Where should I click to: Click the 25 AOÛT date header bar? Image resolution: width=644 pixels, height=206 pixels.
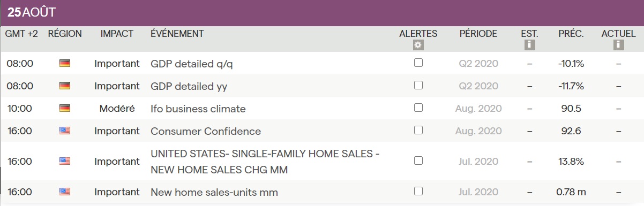point(322,13)
